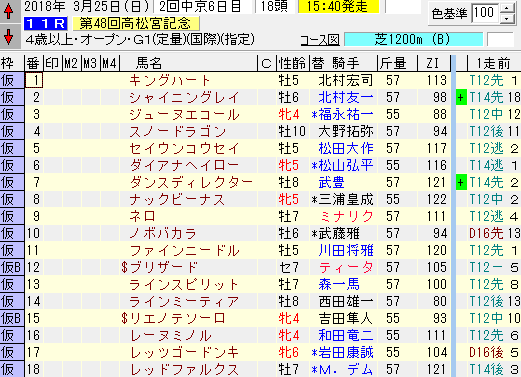The image size is (521, 377).
Task: Click the 15:40発走 start time label
Action: (339, 6)
